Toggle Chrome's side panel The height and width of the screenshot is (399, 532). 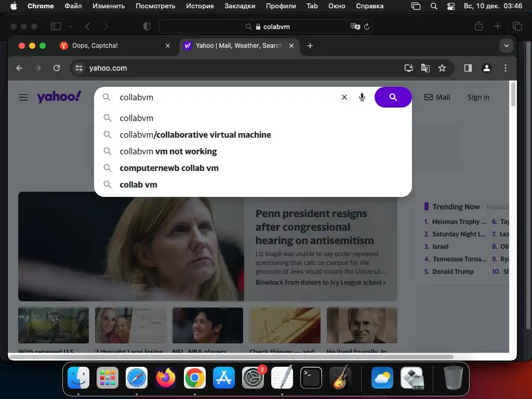coord(468,68)
